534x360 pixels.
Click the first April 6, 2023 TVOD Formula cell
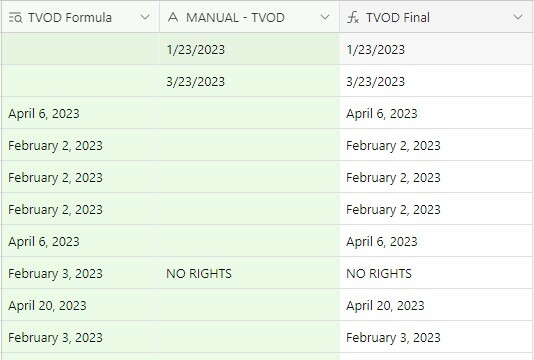pos(80,113)
